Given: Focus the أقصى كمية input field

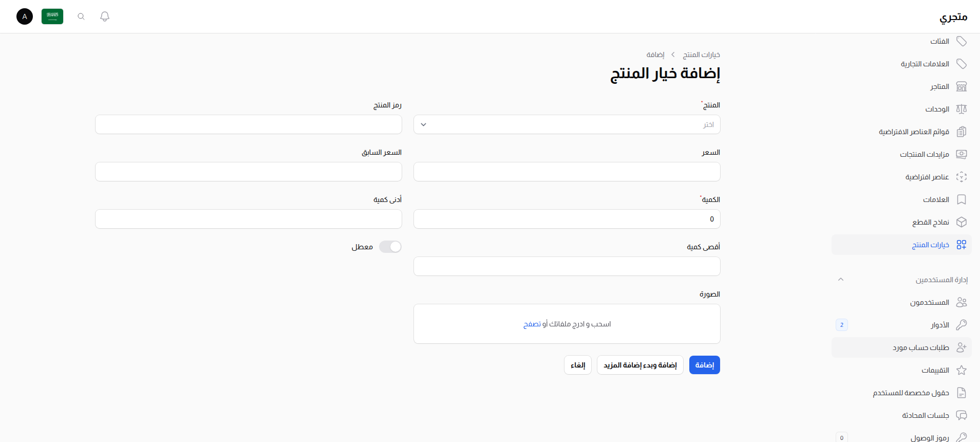Looking at the screenshot, I should click(x=567, y=266).
